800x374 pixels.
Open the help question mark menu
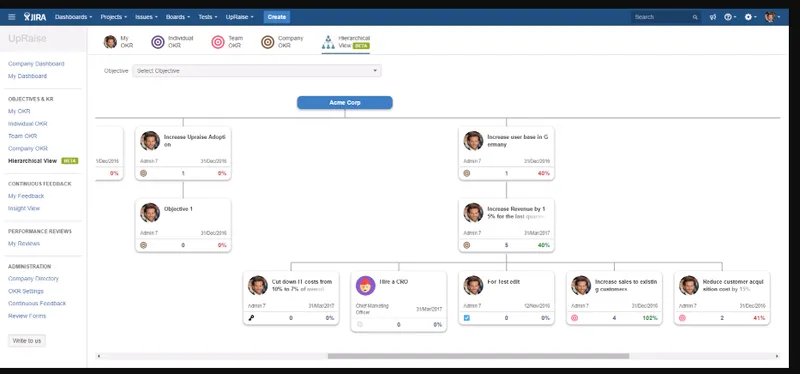coord(730,17)
